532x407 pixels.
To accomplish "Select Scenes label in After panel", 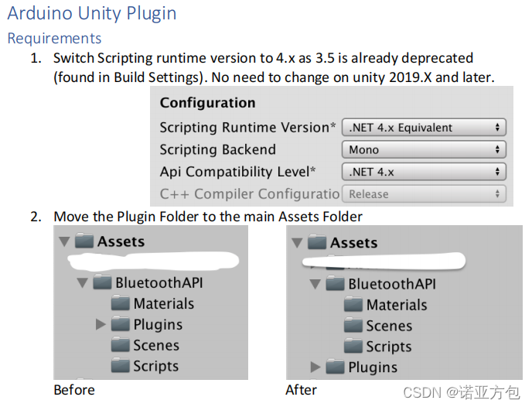I will click(x=390, y=326).
